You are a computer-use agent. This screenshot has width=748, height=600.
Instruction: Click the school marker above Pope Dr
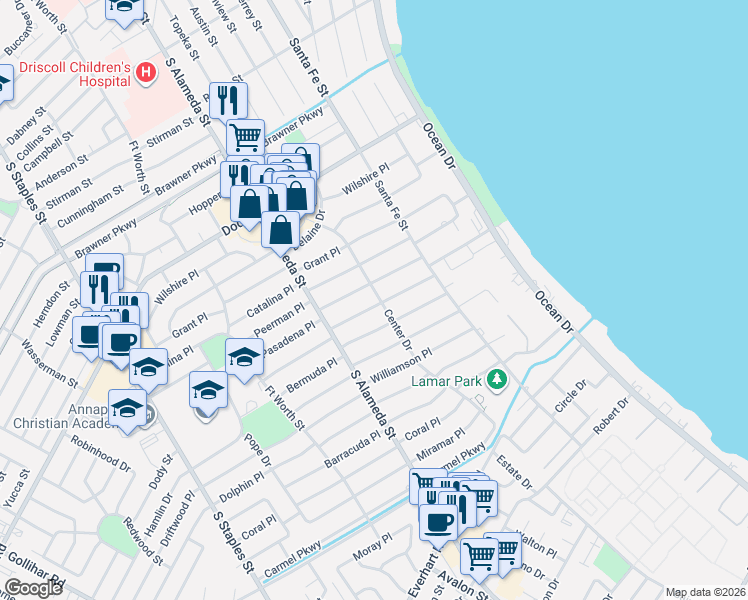click(208, 390)
